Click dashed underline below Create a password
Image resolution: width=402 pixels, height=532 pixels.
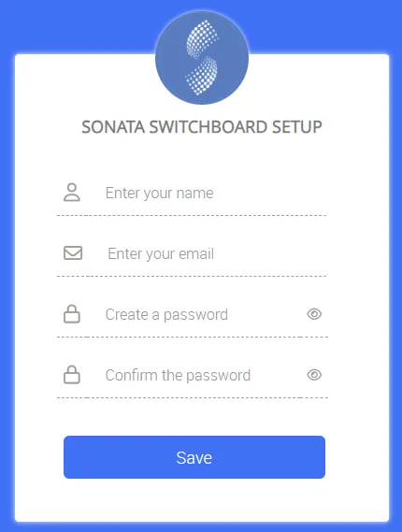(x=193, y=337)
